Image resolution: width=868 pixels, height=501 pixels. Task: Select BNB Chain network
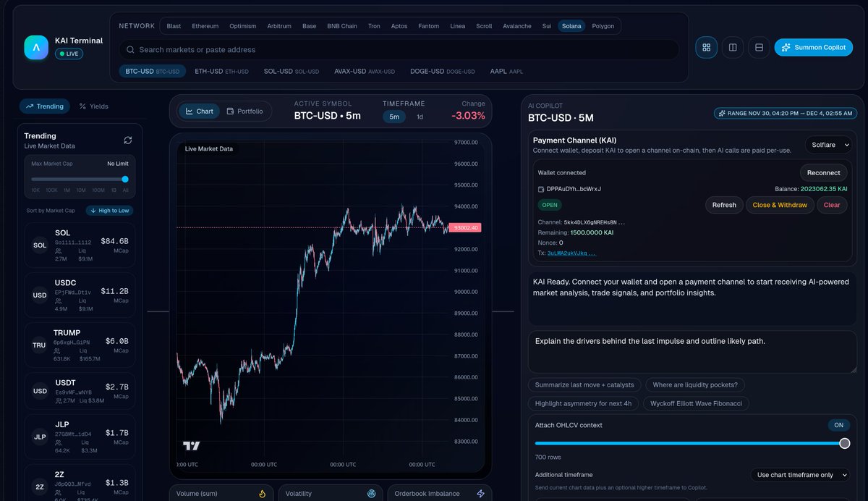coord(342,26)
